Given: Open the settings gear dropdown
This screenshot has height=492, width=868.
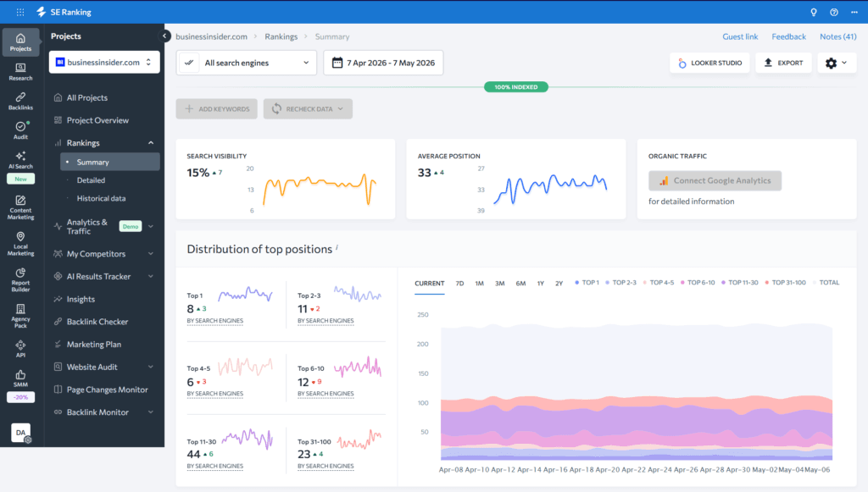Looking at the screenshot, I should pyautogui.click(x=837, y=63).
